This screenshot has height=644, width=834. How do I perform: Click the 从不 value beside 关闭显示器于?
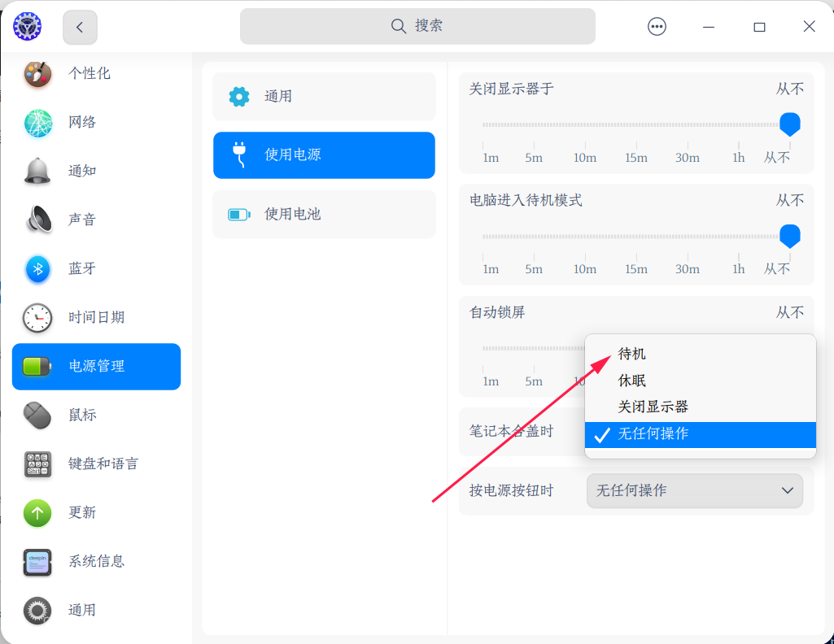pyautogui.click(x=790, y=89)
